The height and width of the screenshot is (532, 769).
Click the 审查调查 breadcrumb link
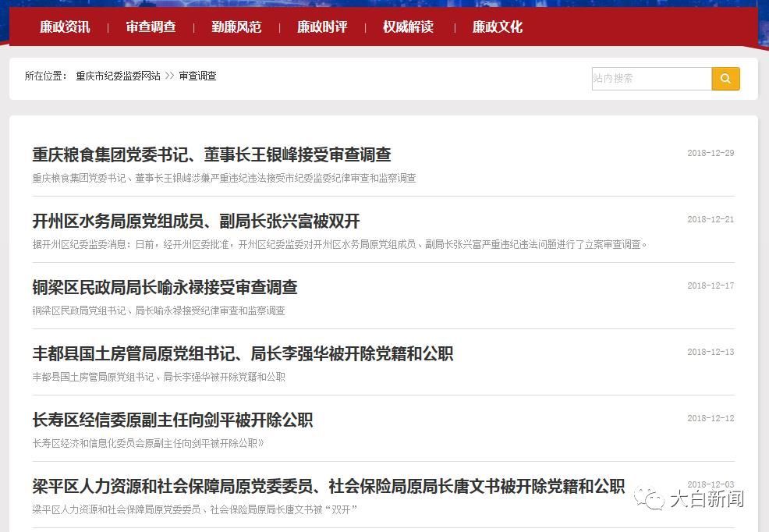(197, 76)
